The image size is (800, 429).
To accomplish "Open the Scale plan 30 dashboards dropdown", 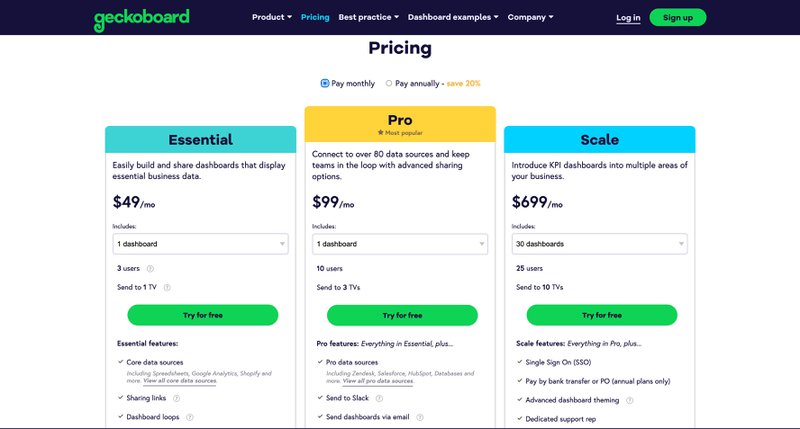I will 599,243.
